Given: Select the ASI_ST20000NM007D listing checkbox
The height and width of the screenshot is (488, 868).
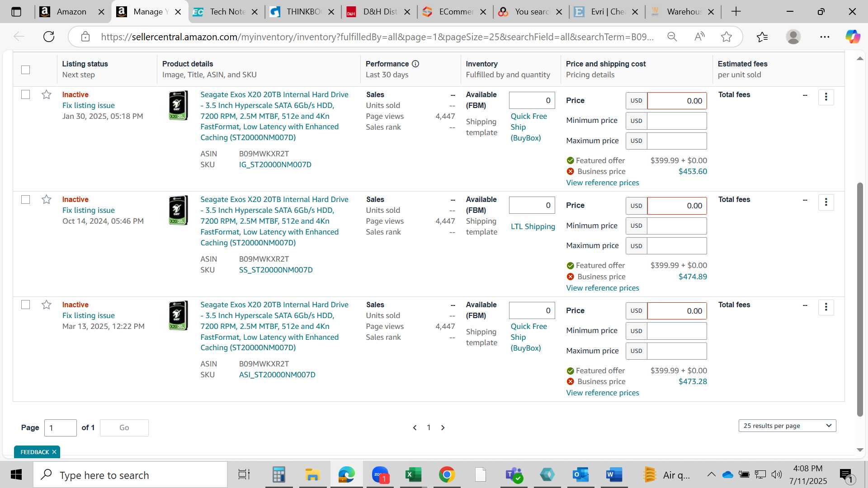Looking at the screenshot, I should [x=26, y=305].
